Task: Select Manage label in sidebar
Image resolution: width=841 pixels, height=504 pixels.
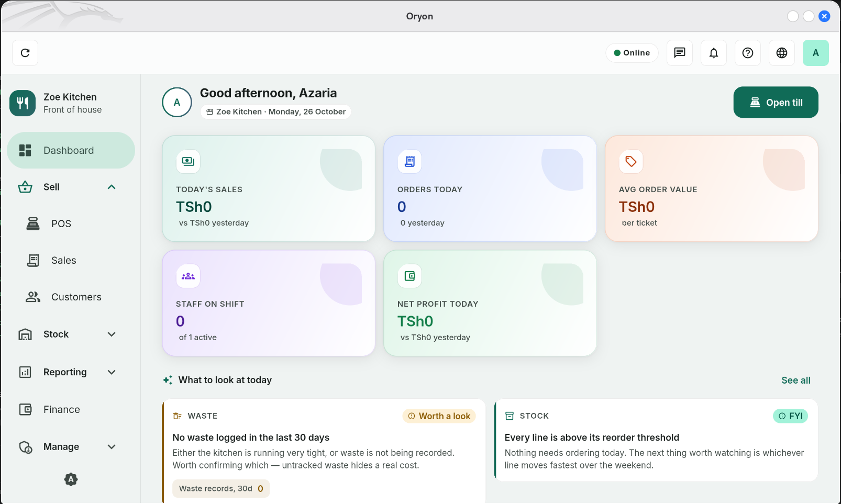Action: click(61, 446)
